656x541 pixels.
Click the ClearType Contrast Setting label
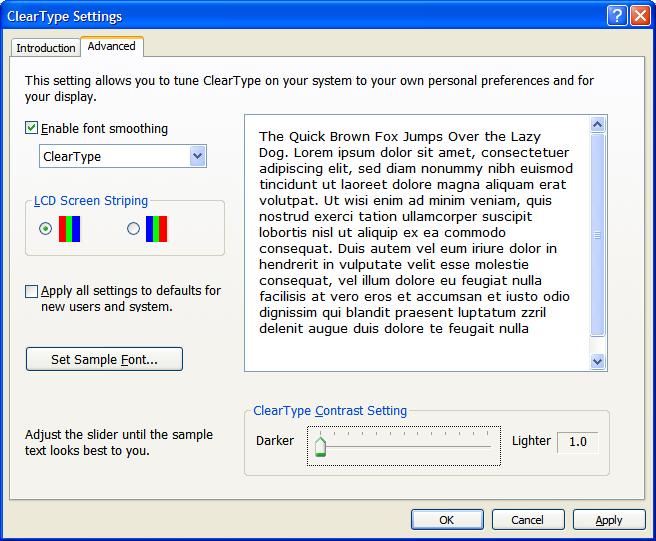coord(330,411)
